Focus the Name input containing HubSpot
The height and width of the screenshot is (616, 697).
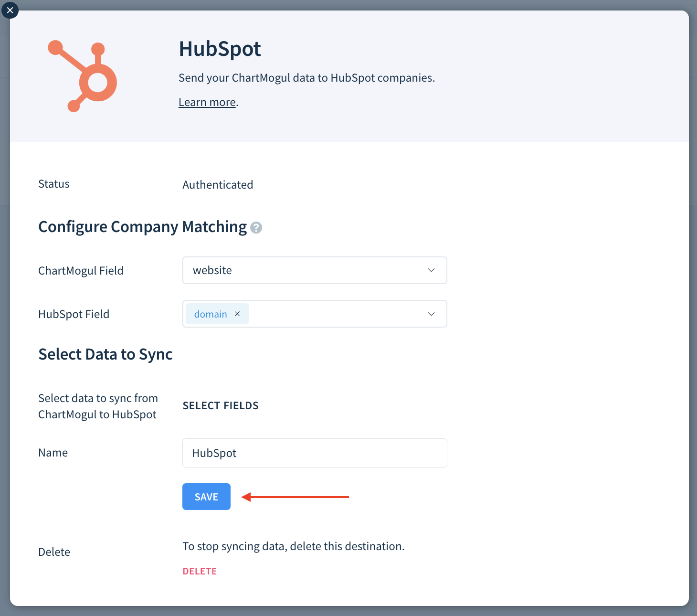tap(315, 453)
